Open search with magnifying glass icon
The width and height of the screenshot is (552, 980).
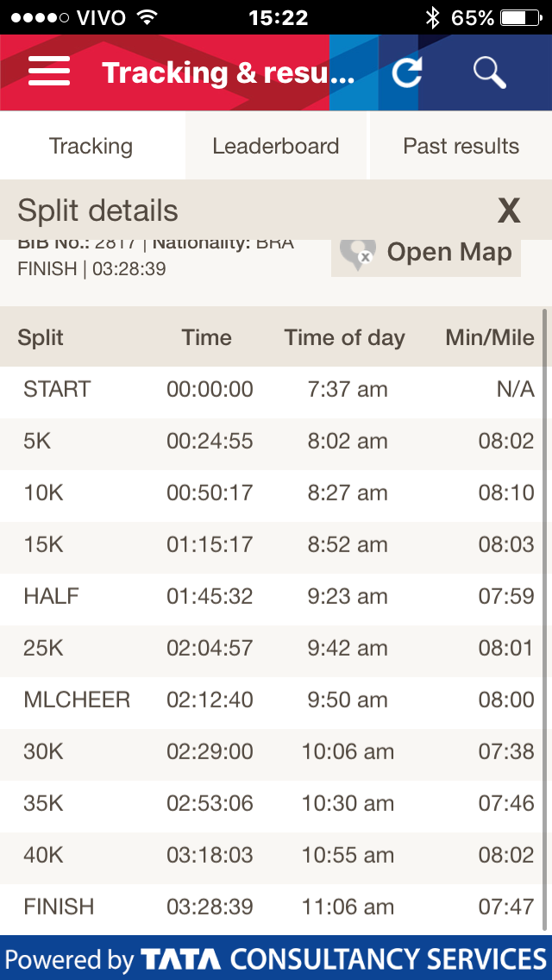coord(489,72)
